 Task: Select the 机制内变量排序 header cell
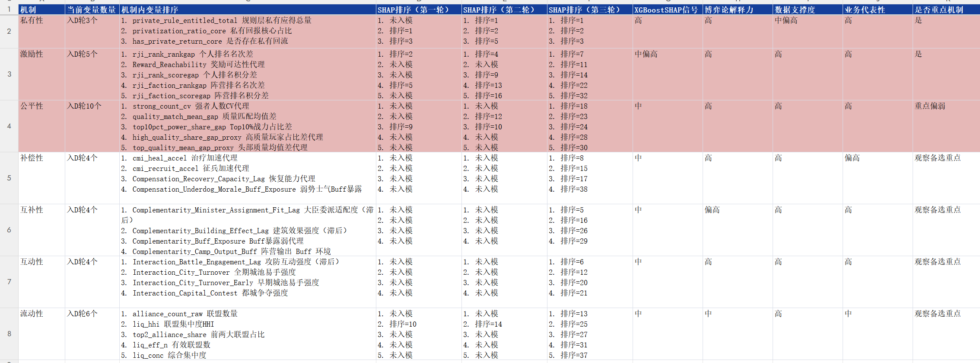click(x=248, y=10)
